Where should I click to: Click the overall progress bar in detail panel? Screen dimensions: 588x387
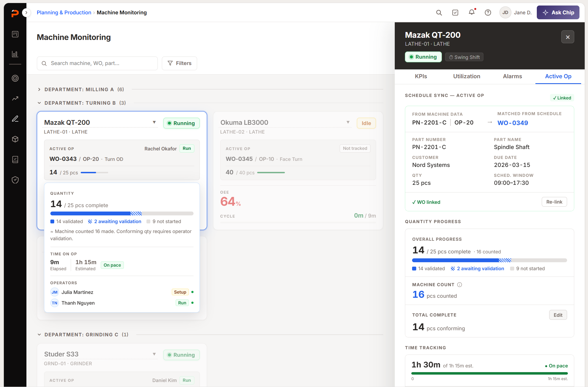pos(489,260)
